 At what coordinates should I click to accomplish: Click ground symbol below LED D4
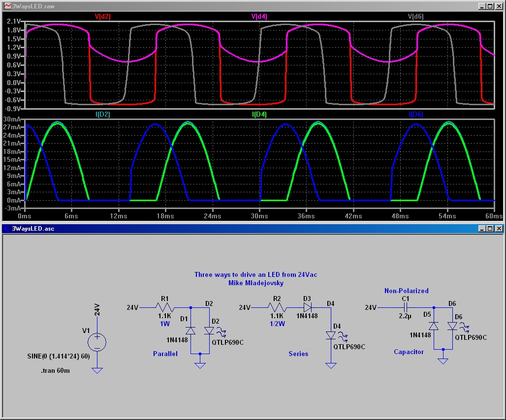coord(331,366)
